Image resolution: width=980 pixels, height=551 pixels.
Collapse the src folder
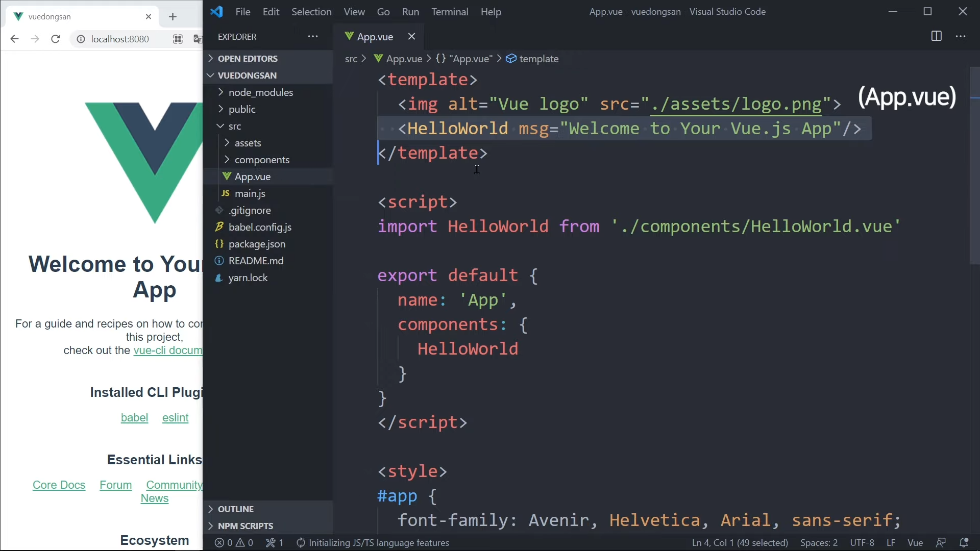coord(234,126)
